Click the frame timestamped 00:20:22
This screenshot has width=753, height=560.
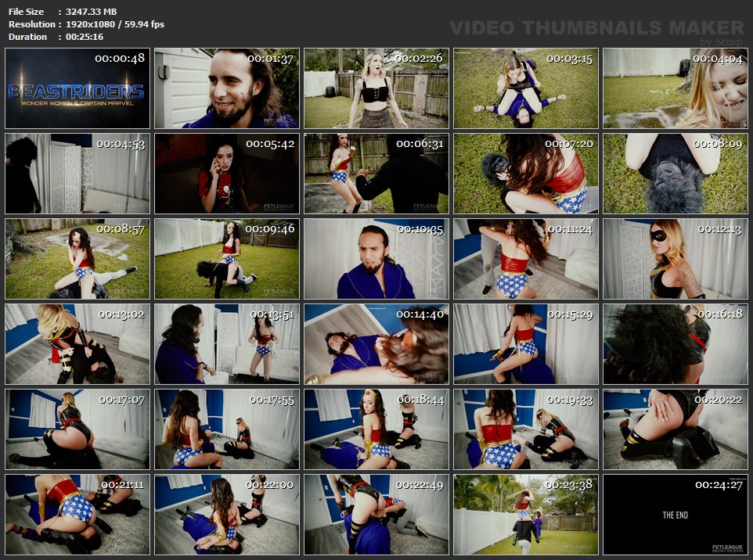(x=676, y=429)
